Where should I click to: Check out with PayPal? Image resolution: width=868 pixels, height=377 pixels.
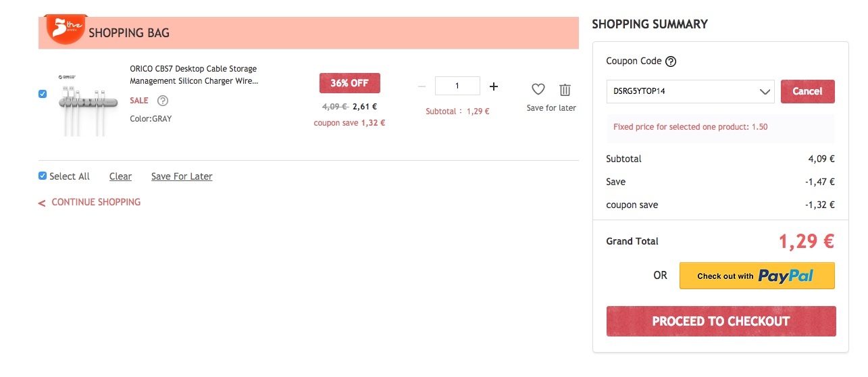757,276
